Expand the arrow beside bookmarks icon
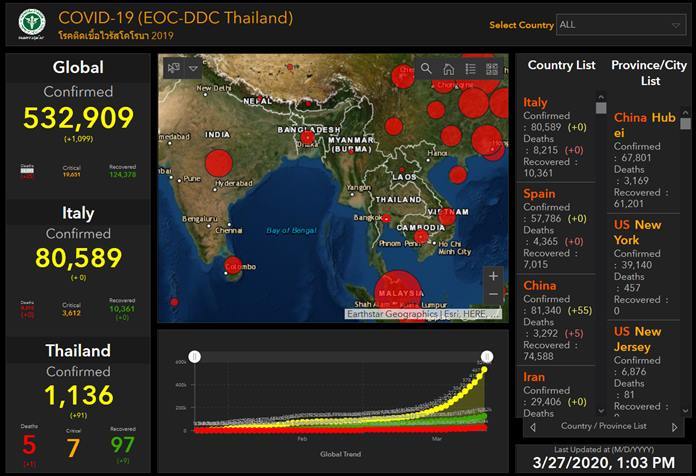 [x=194, y=69]
